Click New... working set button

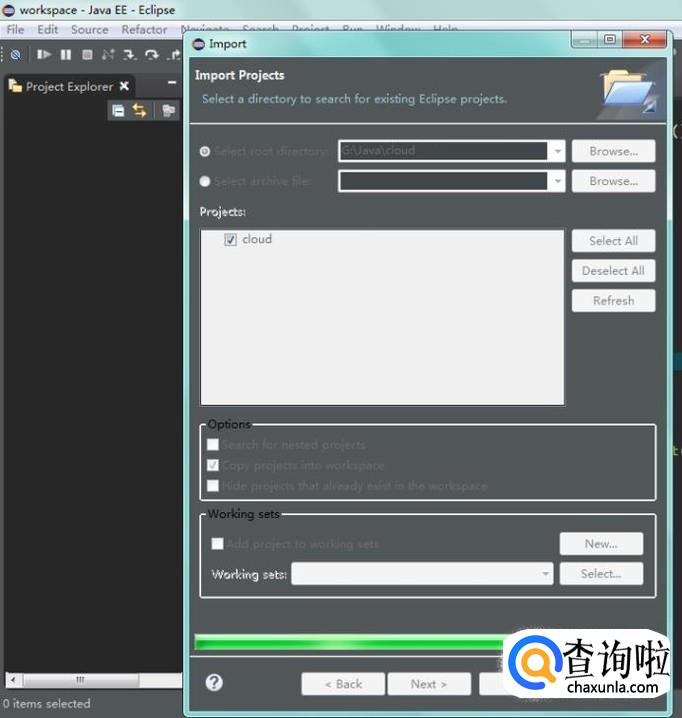click(601, 544)
